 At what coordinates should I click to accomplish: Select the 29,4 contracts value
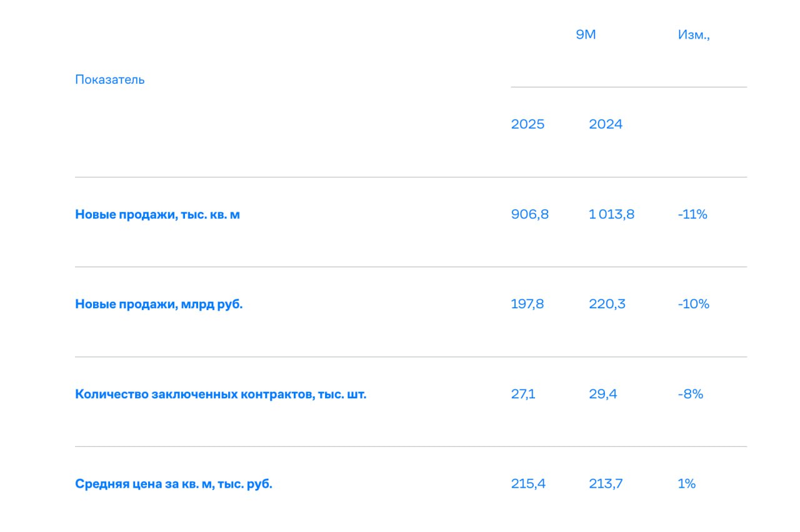point(602,394)
